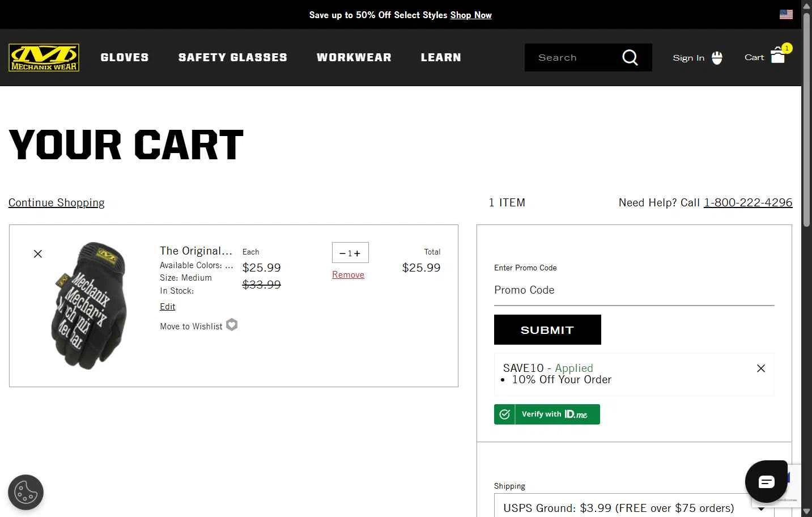Remove SAVE10 promo code with X
The width and height of the screenshot is (812, 517).
761,368
